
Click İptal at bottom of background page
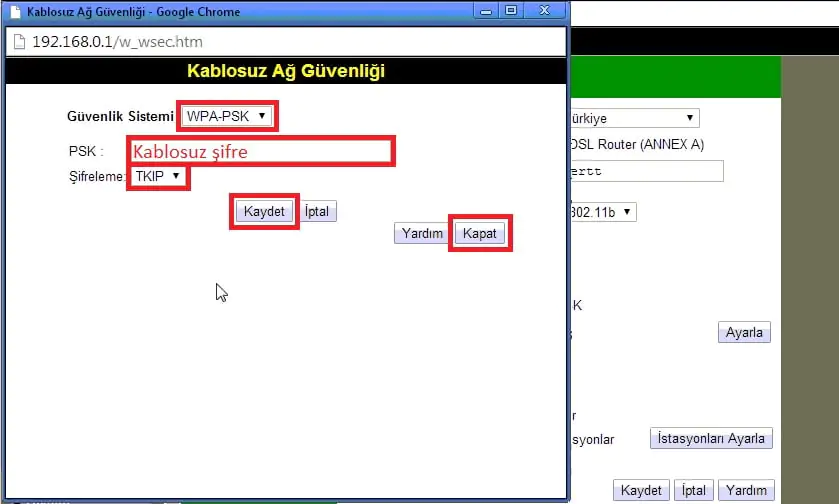tap(693, 490)
